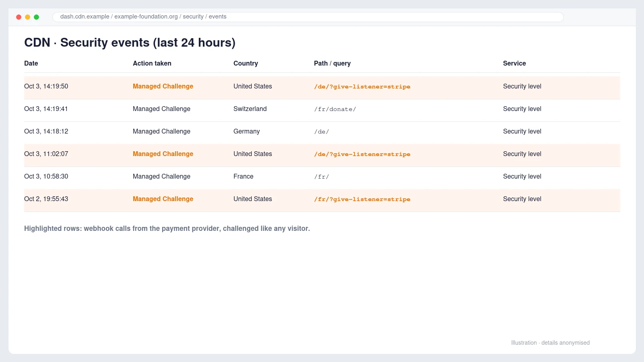Click the Service column header
This screenshot has height=362, width=644.
click(514, 63)
